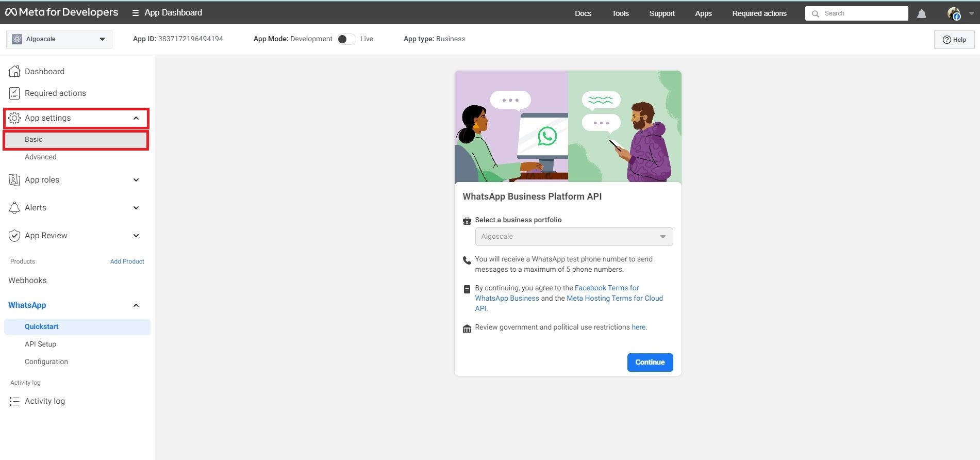This screenshot has height=460, width=980.
Task: Click the App Review shield icon
Action: coord(14,236)
